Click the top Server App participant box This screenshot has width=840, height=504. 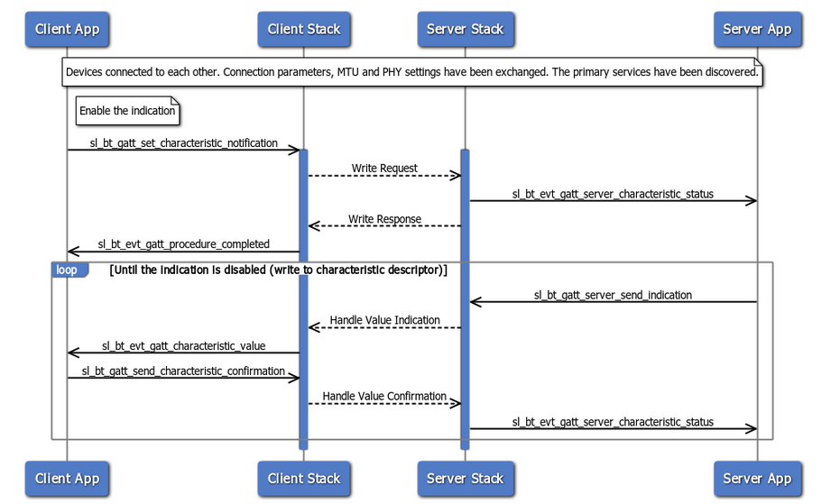757,29
